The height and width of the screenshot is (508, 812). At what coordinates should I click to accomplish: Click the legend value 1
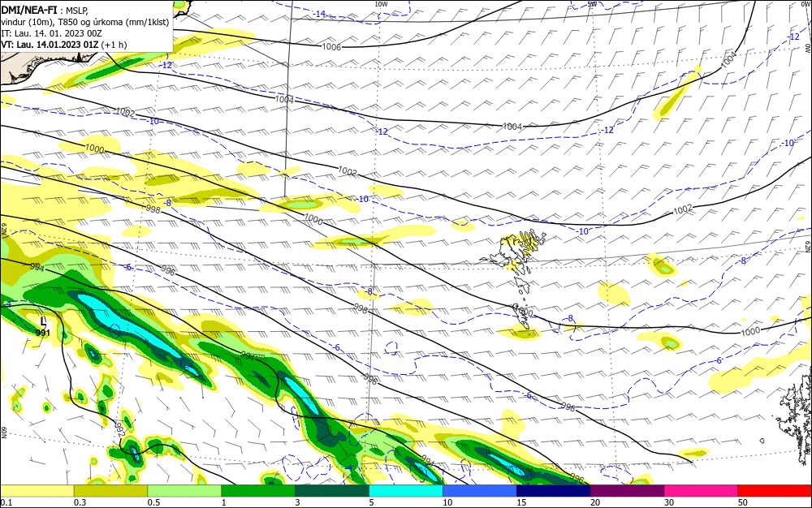pyautogui.click(x=224, y=502)
